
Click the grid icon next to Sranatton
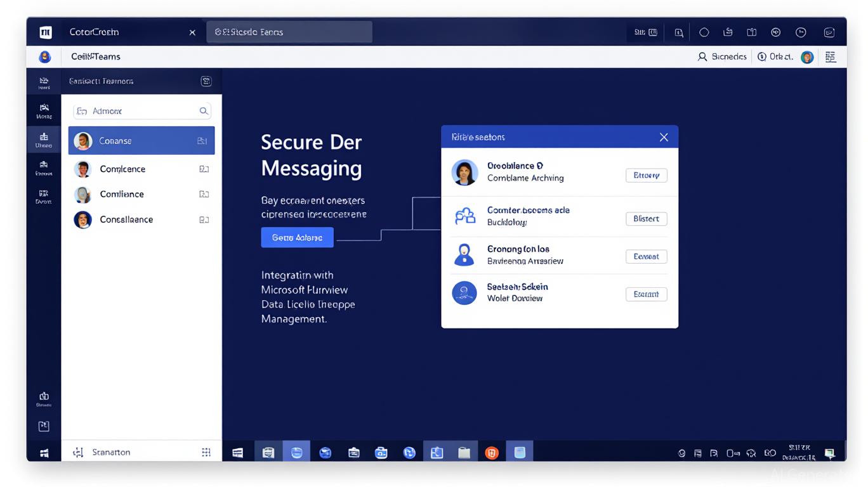pos(206,452)
